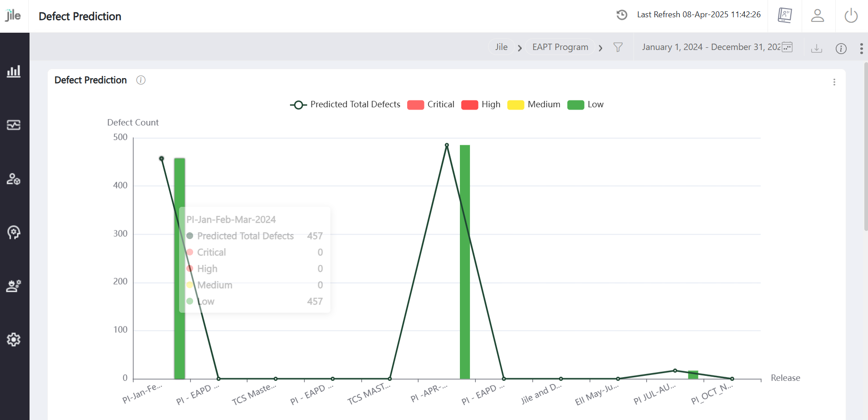This screenshot has width=868, height=420.
Task: Open the bar chart analytics sidebar icon
Action: (14, 71)
